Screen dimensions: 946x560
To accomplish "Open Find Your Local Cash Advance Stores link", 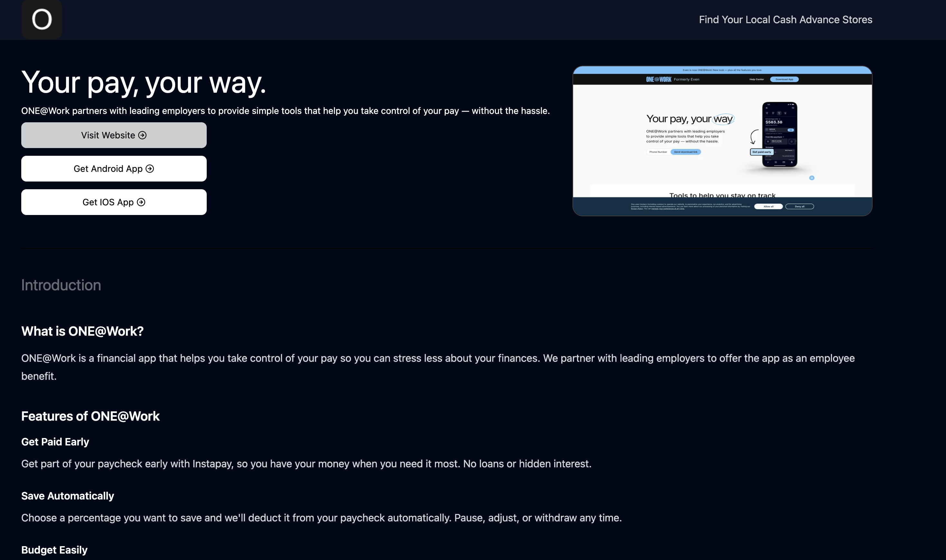I will click(785, 20).
